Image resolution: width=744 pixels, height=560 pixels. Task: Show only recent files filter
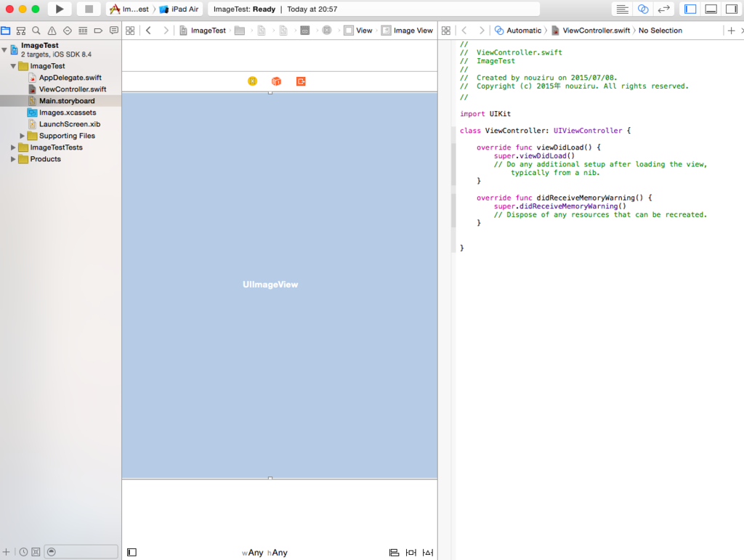point(23,552)
